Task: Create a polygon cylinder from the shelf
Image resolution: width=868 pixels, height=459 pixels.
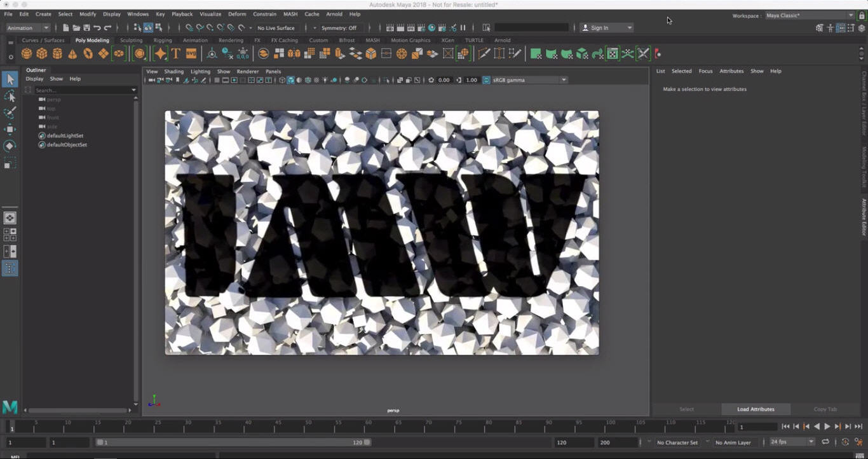Action: [x=57, y=54]
